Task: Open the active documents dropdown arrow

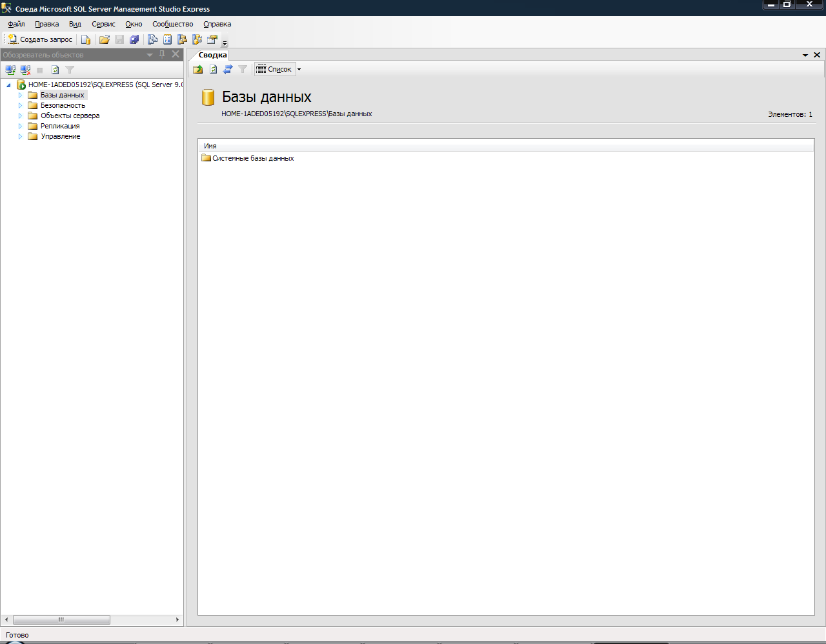Action: coord(805,55)
